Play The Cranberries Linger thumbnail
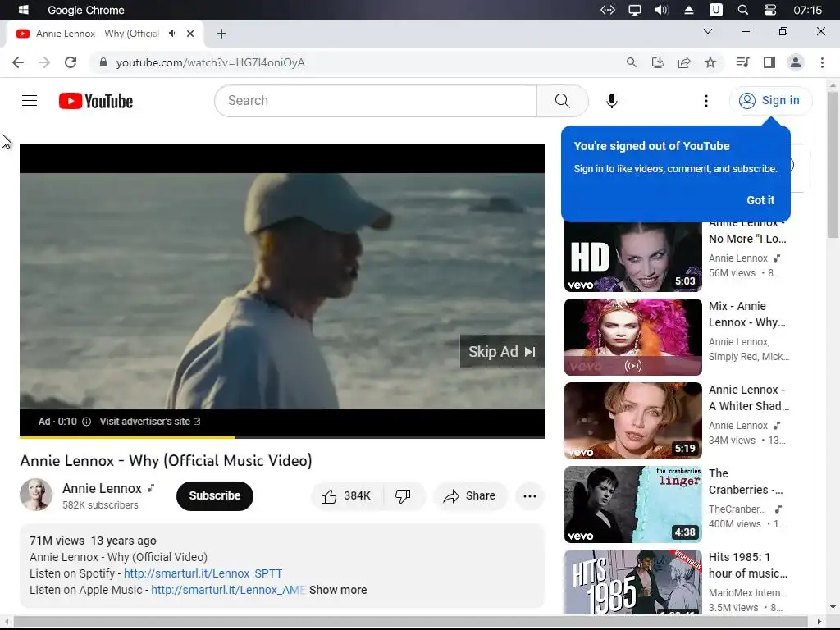 pos(632,504)
